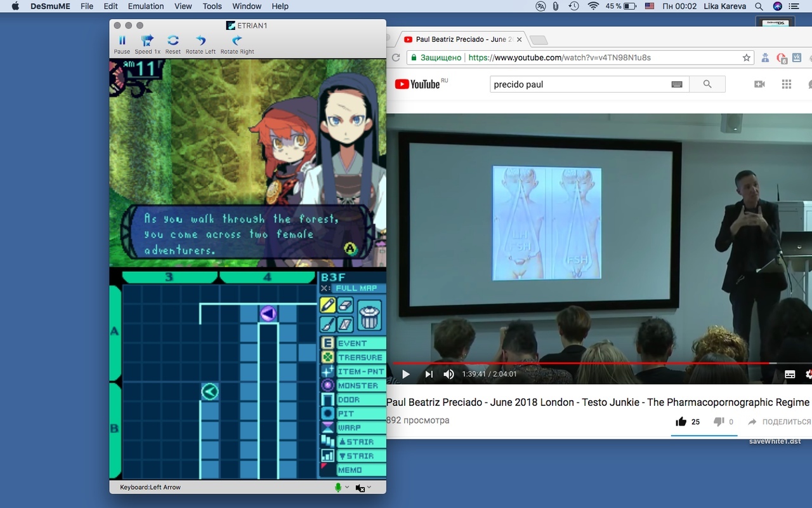Image resolution: width=812 pixels, height=508 pixels.
Task: Close the Paul Beatriz Preciado tab
Action: (x=519, y=39)
